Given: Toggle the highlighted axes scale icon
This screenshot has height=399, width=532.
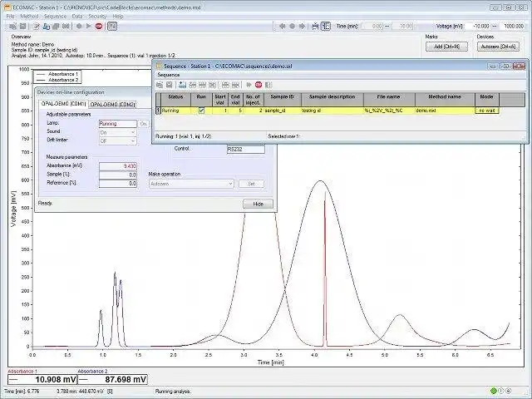Looking at the screenshot, I should [x=326, y=26].
